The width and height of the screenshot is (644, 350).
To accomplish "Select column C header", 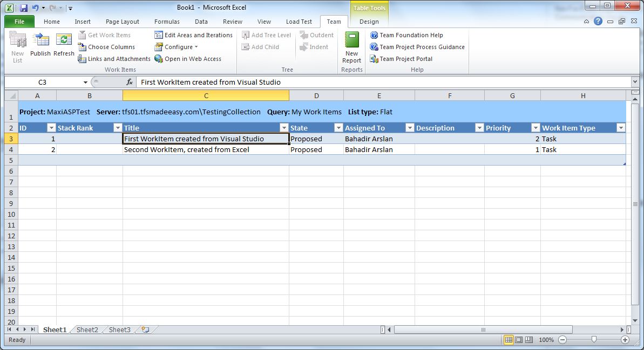I will point(206,95).
